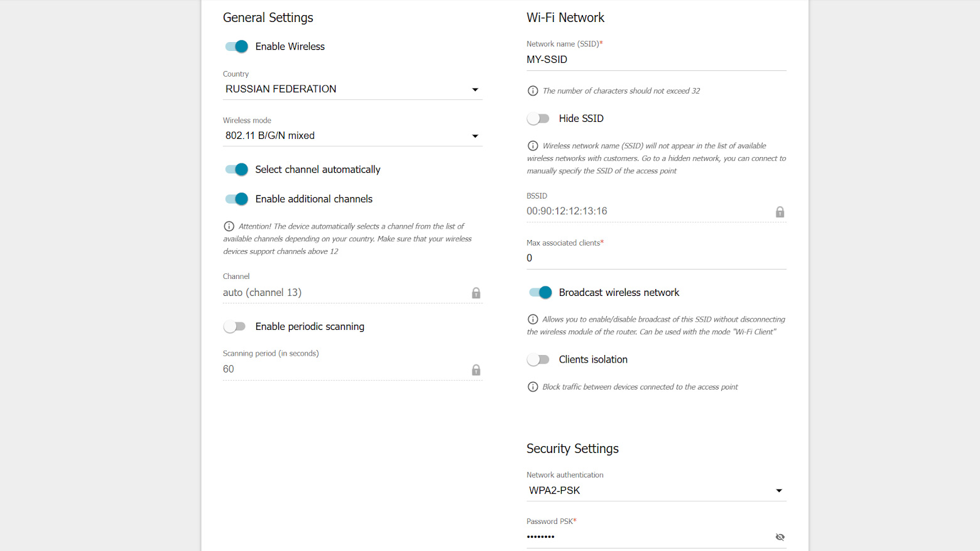Open Network authentication dropdown
Image resolution: width=980 pixels, height=551 pixels.
pos(656,491)
